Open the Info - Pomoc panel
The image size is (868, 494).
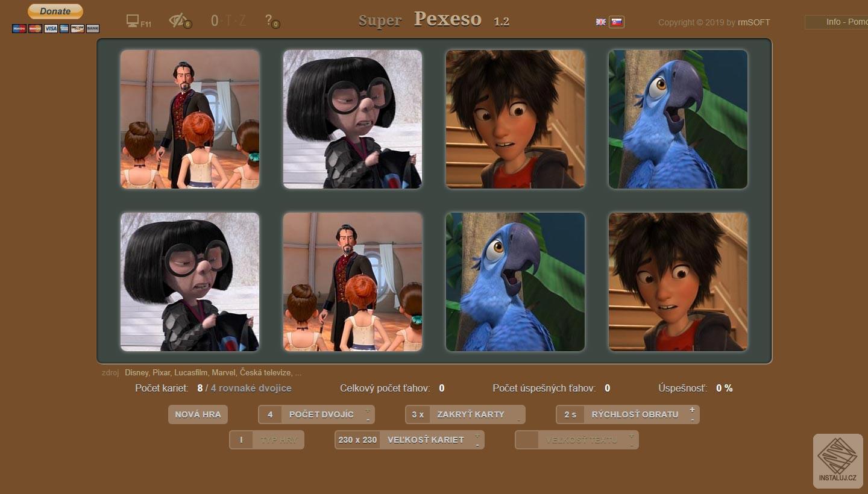837,22
